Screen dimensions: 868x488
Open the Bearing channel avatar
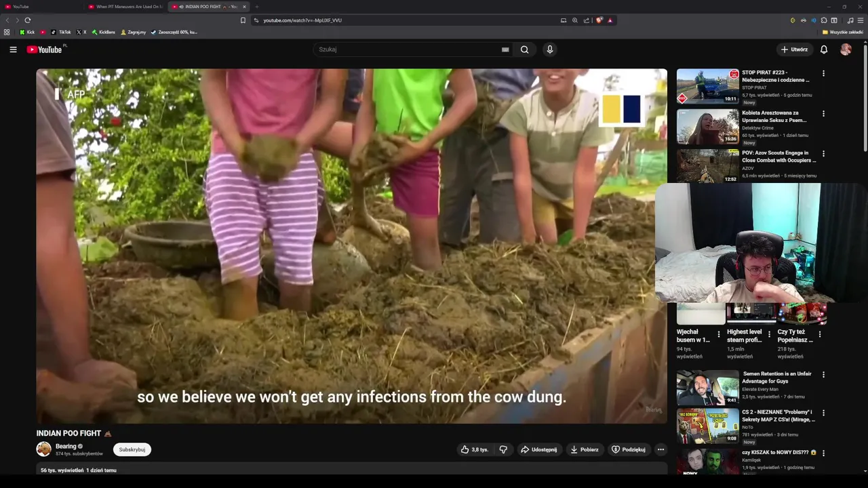click(44, 449)
